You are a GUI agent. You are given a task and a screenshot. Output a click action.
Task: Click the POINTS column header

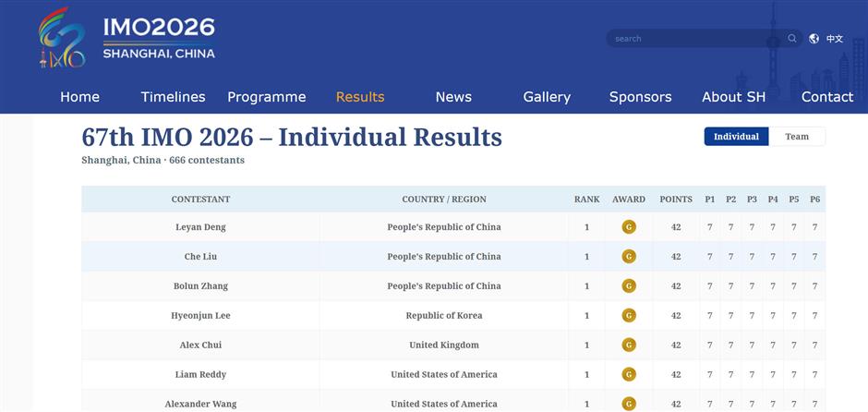(676, 200)
